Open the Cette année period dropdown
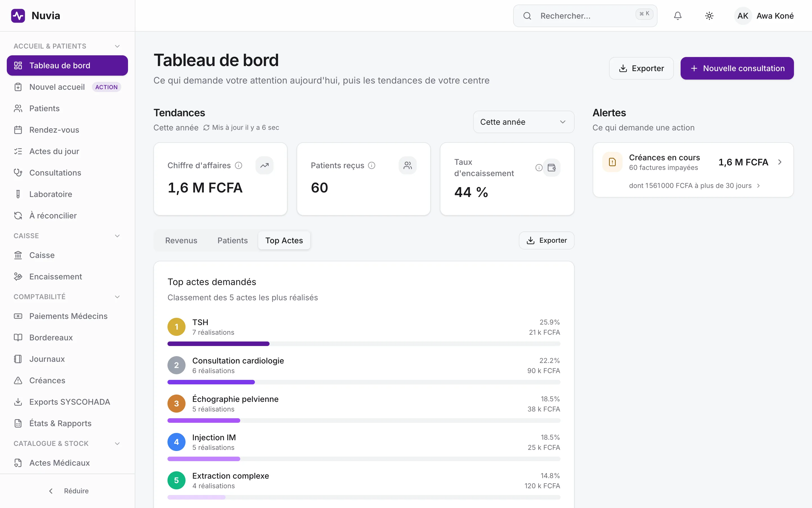The width and height of the screenshot is (812, 508). 524,122
